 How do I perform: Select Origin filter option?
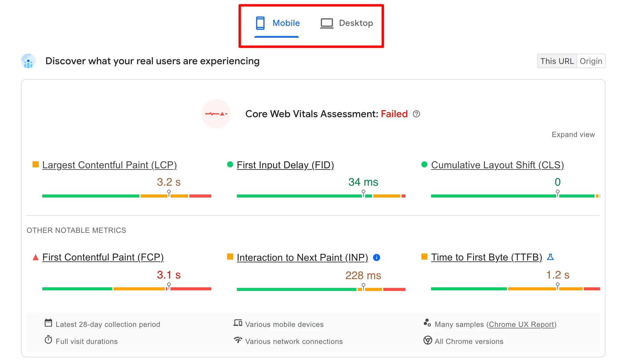(591, 61)
